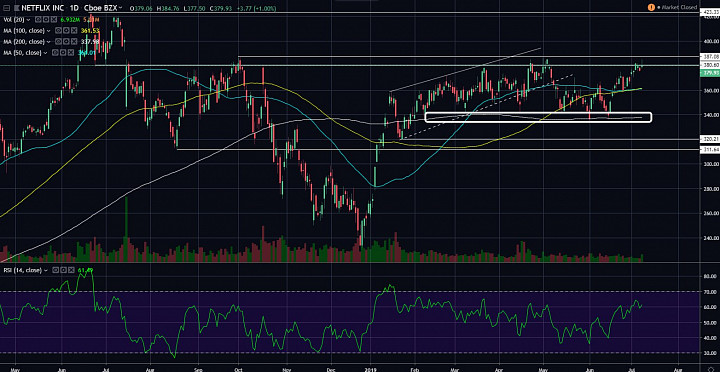720x372 pixels.
Task: Click the 30.00 RSI axis value
Action: [x=711, y=352]
